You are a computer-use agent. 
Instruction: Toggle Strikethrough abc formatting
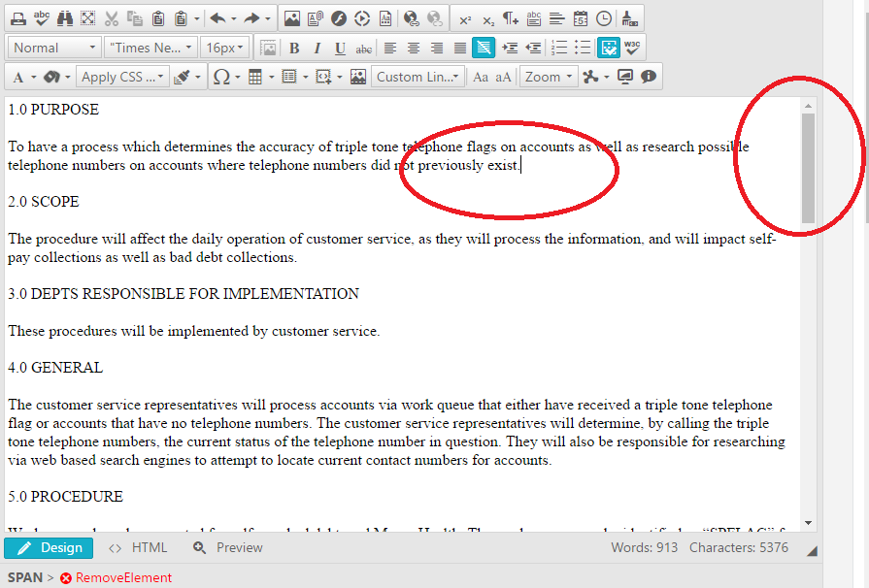tap(363, 49)
